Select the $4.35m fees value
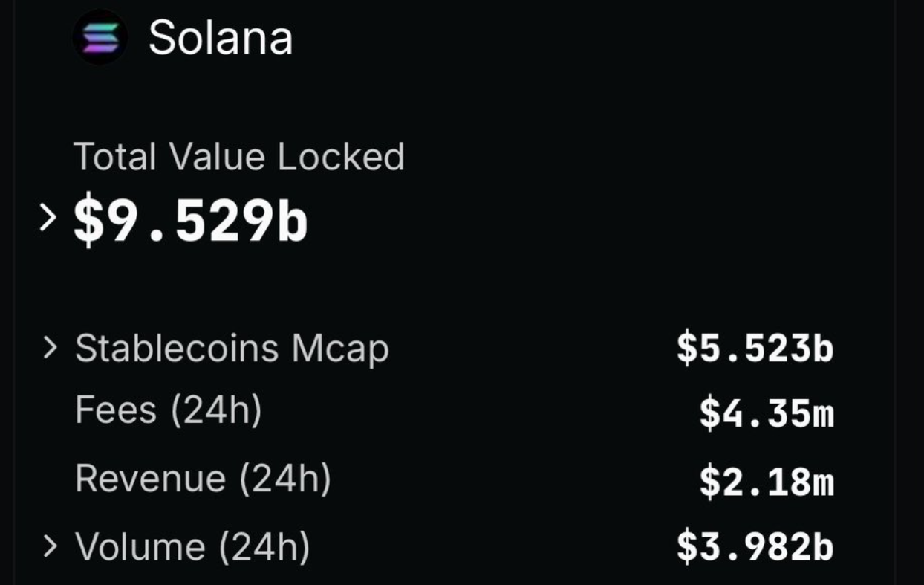Viewport: 924px width, 585px height. (x=767, y=414)
